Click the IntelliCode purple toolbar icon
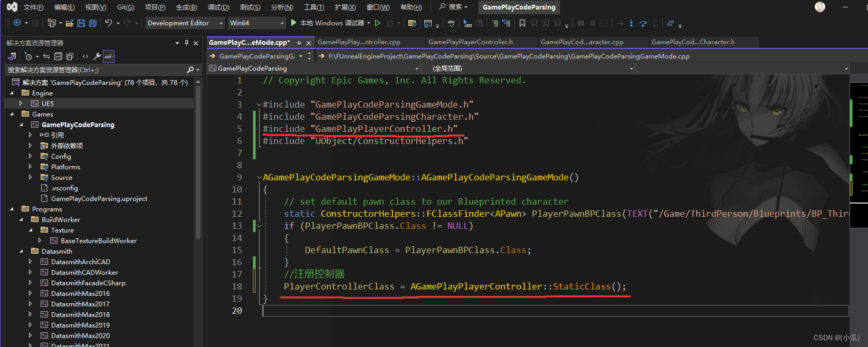The height and width of the screenshot is (347, 868). (670, 23)
